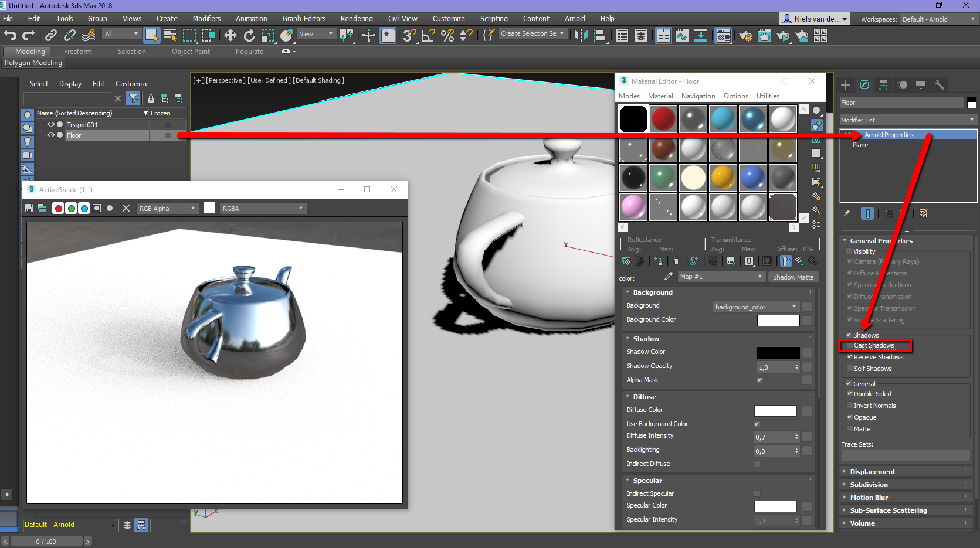Enable the Self Shadows checkbox
The image size is (980, 548).
(849, 369)
